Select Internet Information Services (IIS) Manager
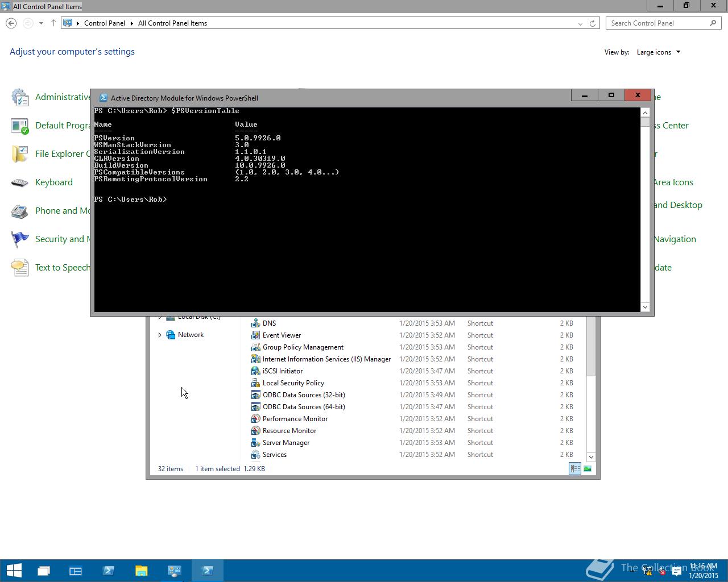 [326, 359]
